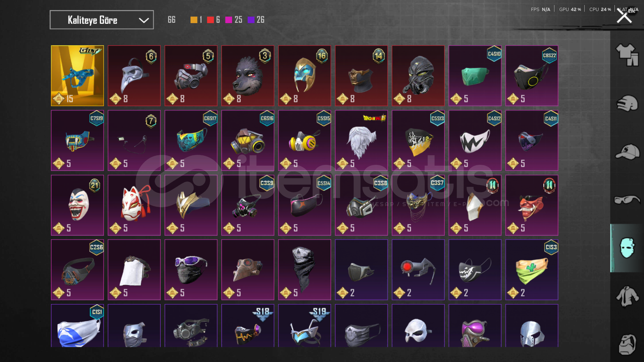This screenshot has width=644, height=362.
Task: Select the helmet category icon in sidebar
Action: point(627,103)
